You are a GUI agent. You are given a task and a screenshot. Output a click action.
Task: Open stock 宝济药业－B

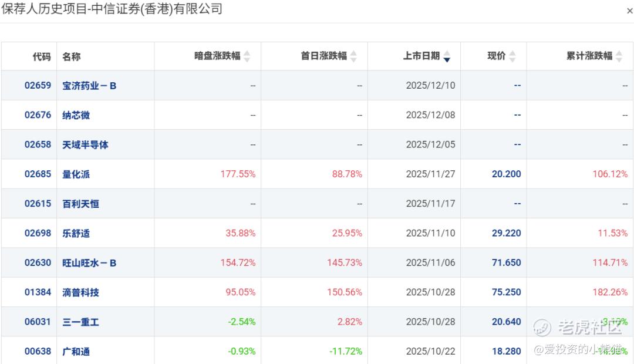coord(89,86)
